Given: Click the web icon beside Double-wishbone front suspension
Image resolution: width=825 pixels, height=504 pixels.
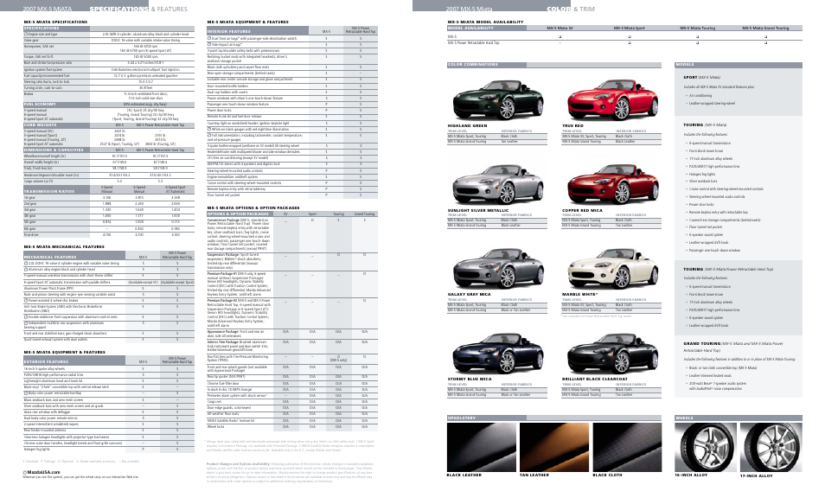Looking at the screenshot, I should click(x=26, y=317).
